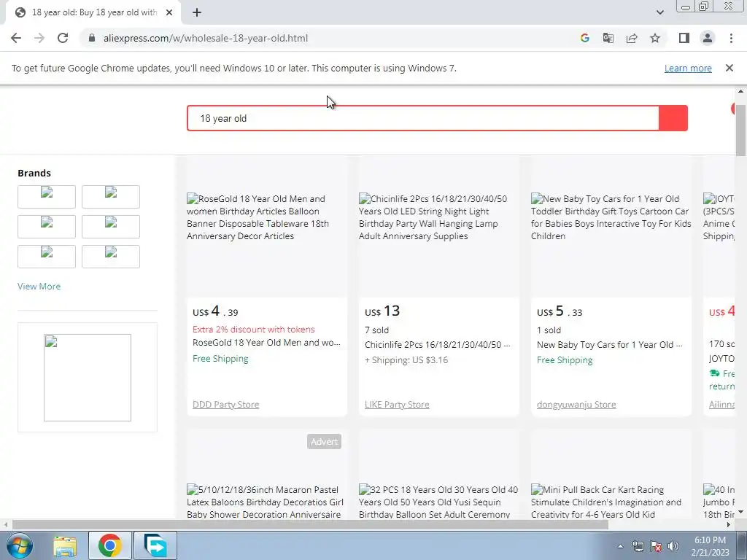Visit DDD Party Store
Viewport: 747px width, 560px height.
click(226, 404)
